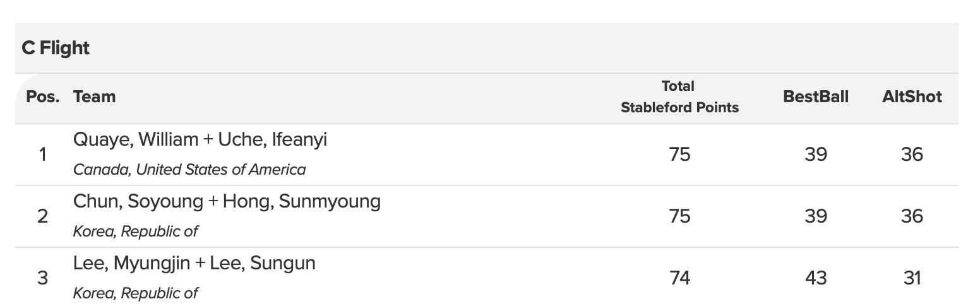Select the BestBall column header
This screenshot has height=304, width=980.
816,97
